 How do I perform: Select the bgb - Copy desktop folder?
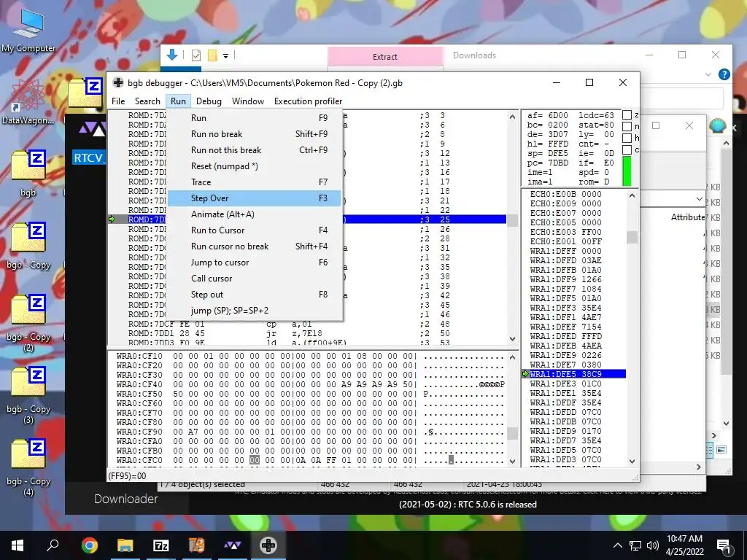[28, 245]
